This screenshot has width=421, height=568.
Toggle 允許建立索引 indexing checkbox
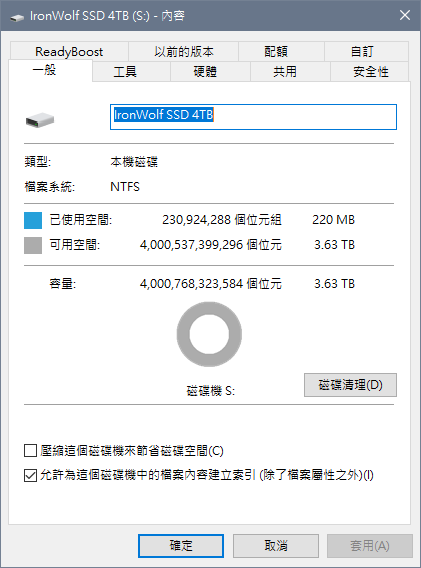[x=30, y=475]
